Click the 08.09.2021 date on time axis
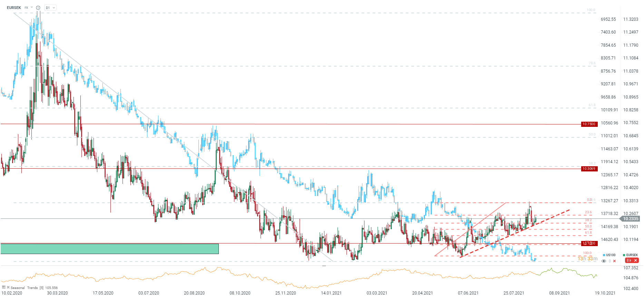644x299 pixels. point(559,293)
